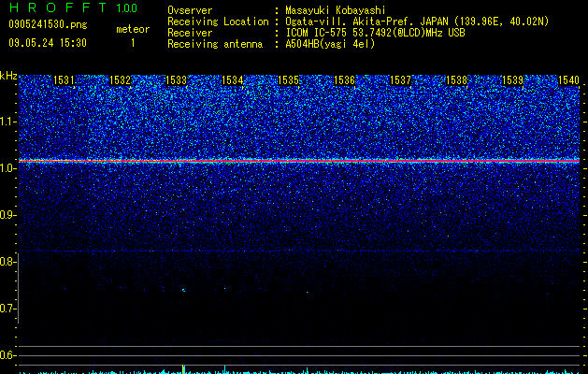Select the 1533 time marker
The height and width of the screenshot is (374, 588).
pos(177,80)
